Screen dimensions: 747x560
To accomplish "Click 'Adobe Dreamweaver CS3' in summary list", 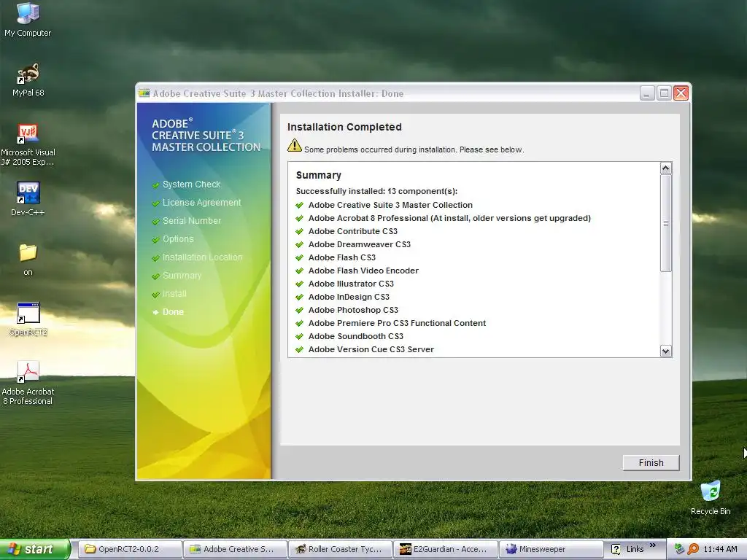I will (x=359, y=244).
